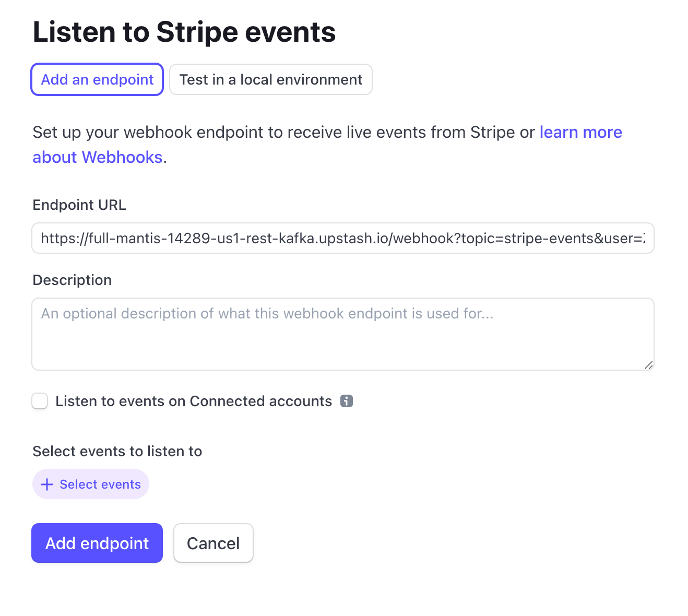This screenshot has width=688, height=616.
Task: Submit the form with Add endpoint
Action: (97, 543)
